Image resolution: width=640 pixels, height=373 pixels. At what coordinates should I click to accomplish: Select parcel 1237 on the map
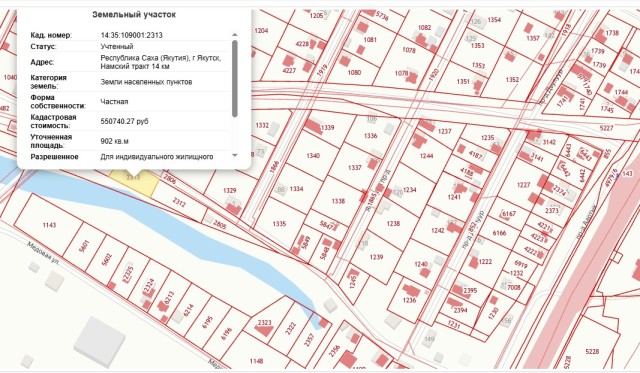[x=444, y=131]
